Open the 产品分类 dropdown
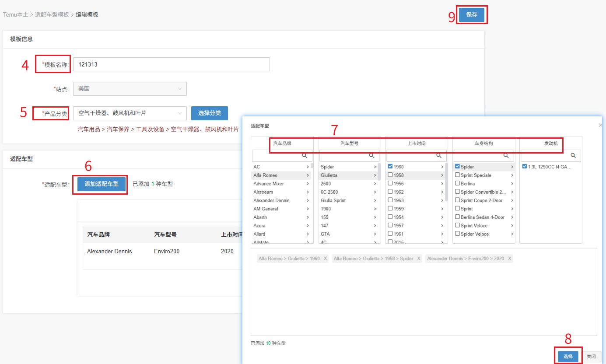Screen dimensions: 606x364 pos(130,113)
